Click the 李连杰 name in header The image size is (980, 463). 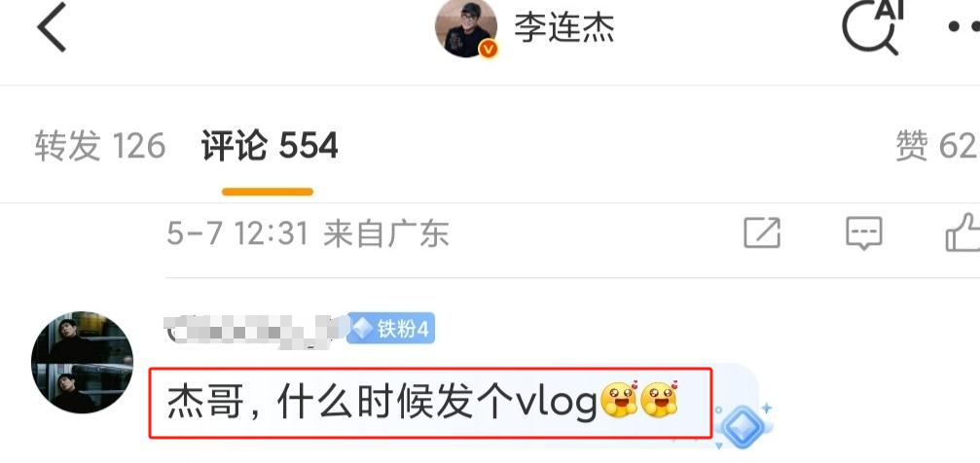pos(563,28)
